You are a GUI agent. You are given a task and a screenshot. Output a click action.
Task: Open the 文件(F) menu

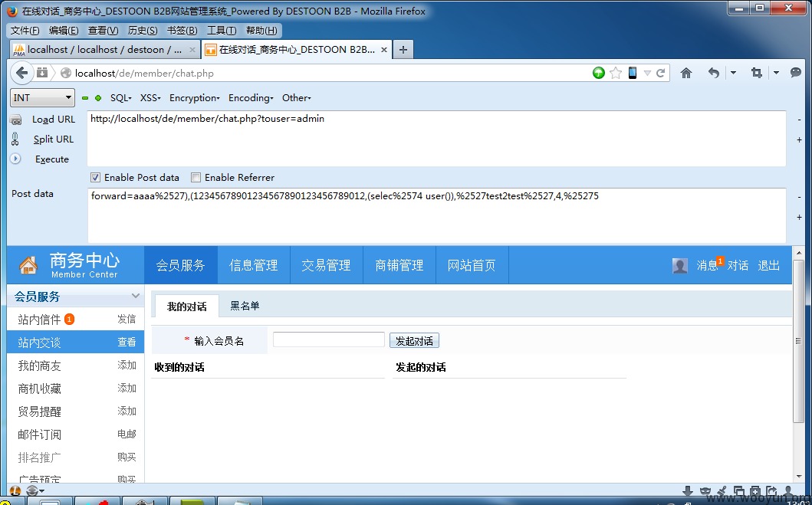[x=25, y=31]
